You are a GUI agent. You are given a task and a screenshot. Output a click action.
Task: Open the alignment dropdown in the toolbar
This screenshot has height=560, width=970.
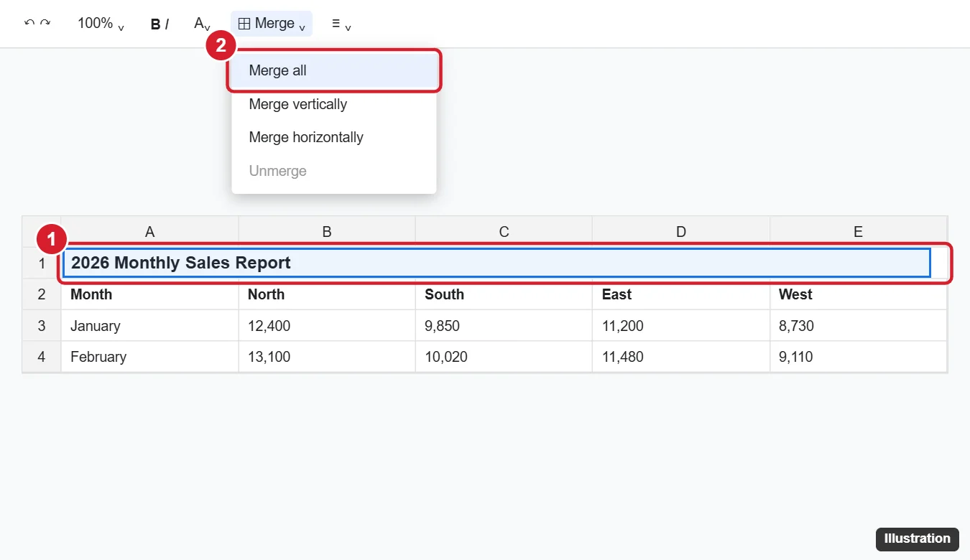click(341, 24)
